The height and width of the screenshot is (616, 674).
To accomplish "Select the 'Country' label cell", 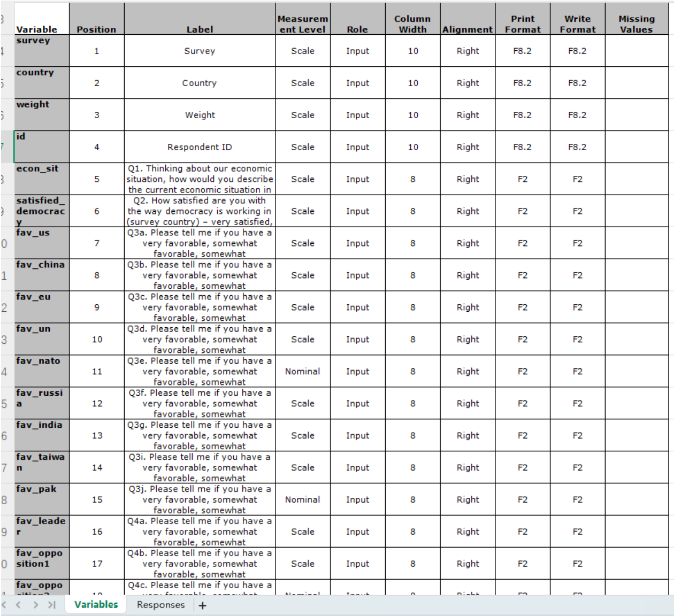I will [200, 83].
